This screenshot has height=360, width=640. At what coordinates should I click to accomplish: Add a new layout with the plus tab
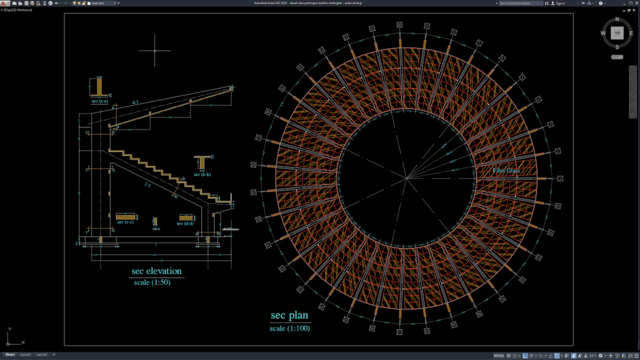tap(53, 355)
